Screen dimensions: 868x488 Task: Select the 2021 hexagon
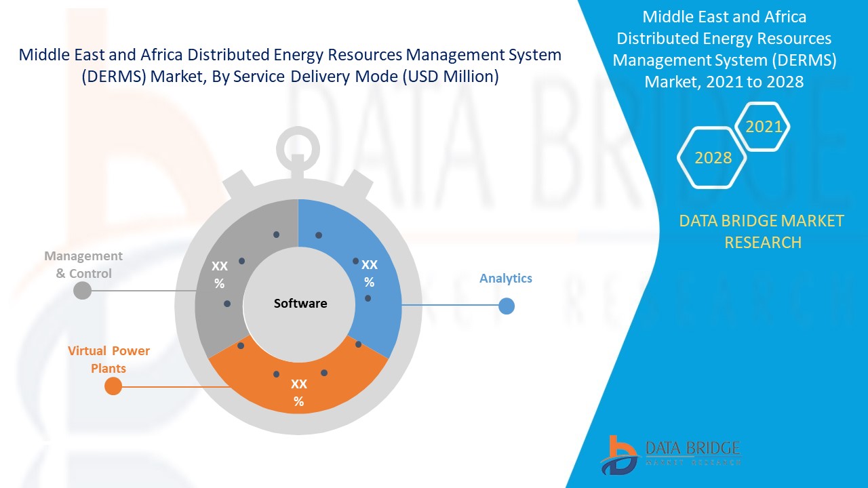pyautogui.click(x=763, y=126)
